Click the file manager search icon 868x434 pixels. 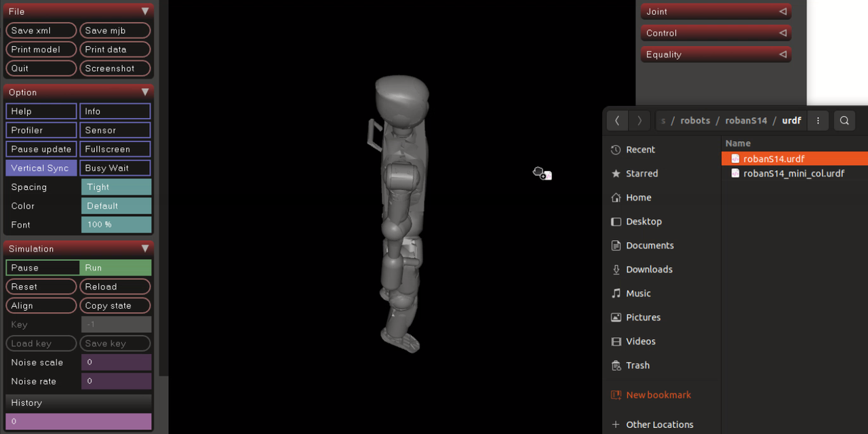pos(844,121)
